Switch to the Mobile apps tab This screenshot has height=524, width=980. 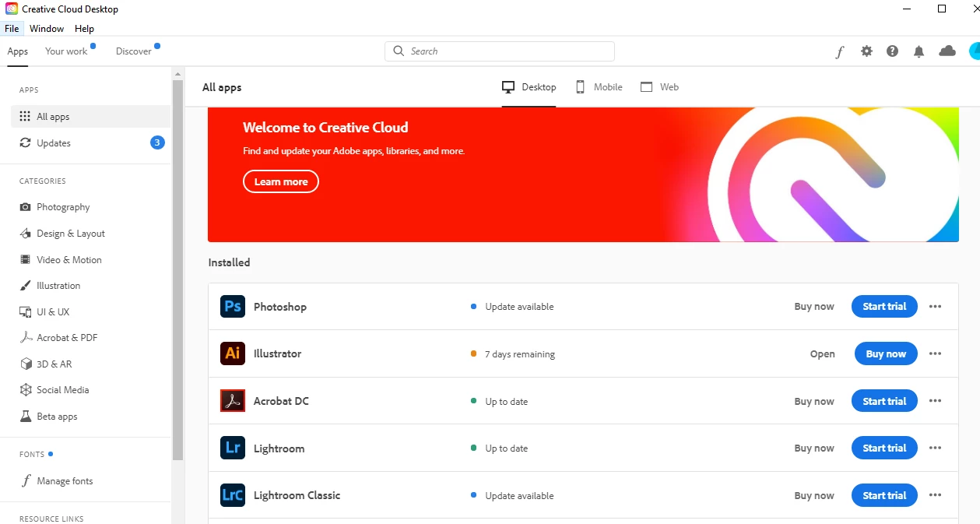click(599, 87)
